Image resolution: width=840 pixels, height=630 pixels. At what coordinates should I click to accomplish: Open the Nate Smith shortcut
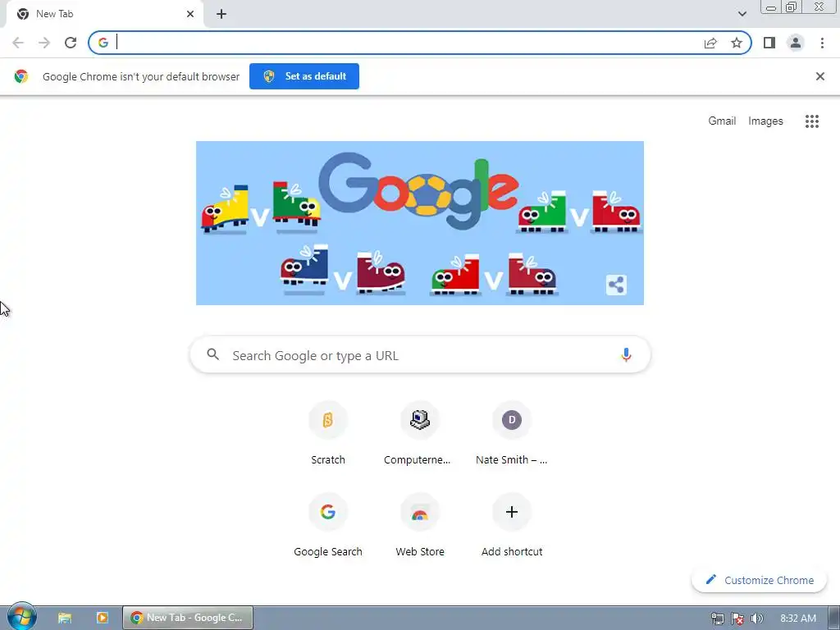(x=512, y=433)
